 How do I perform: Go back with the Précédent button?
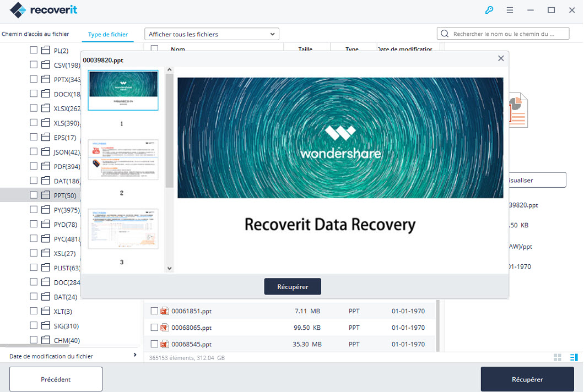pos(56,379)
